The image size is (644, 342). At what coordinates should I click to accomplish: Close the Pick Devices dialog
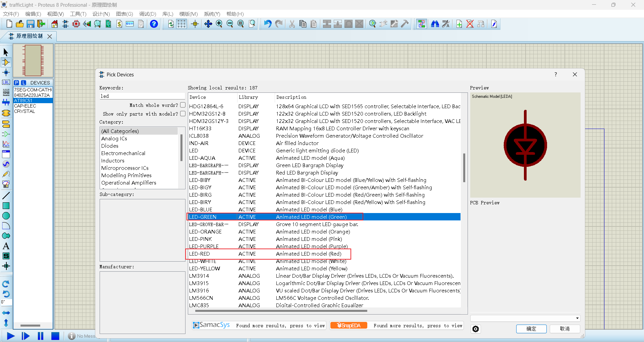click(575, 74)
